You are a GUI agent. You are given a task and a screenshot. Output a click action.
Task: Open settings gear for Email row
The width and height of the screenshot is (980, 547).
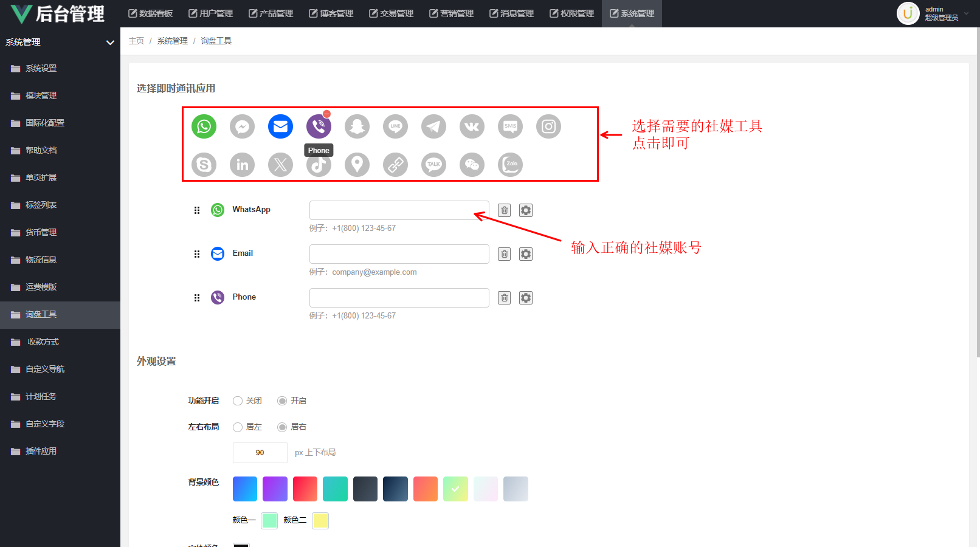point(526,254)
